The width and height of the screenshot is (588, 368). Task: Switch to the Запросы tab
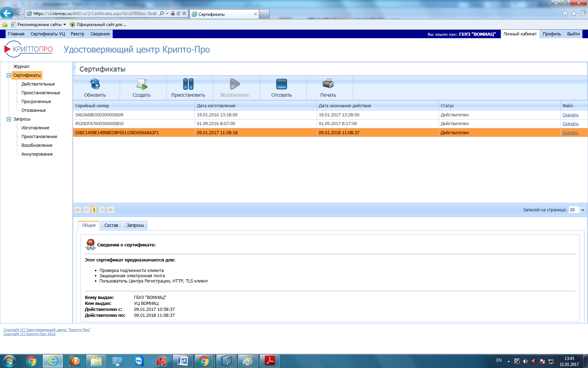135,225
